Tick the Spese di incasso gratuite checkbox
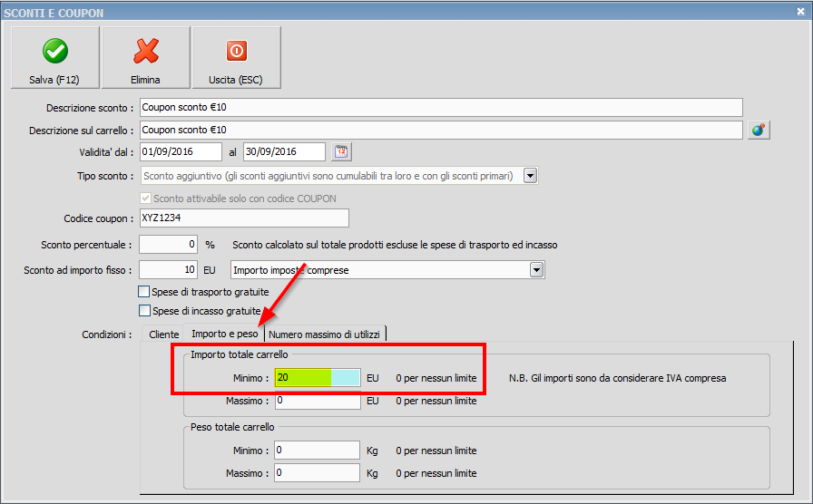This screenshot has width=813, height=504. pos(143,311)
